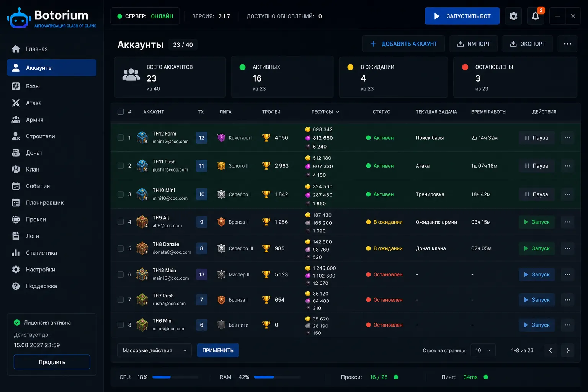Open row actions menu for TH6 Mini
The height and width of the screenshot is (392, 588).
click(x=567, y=325)
